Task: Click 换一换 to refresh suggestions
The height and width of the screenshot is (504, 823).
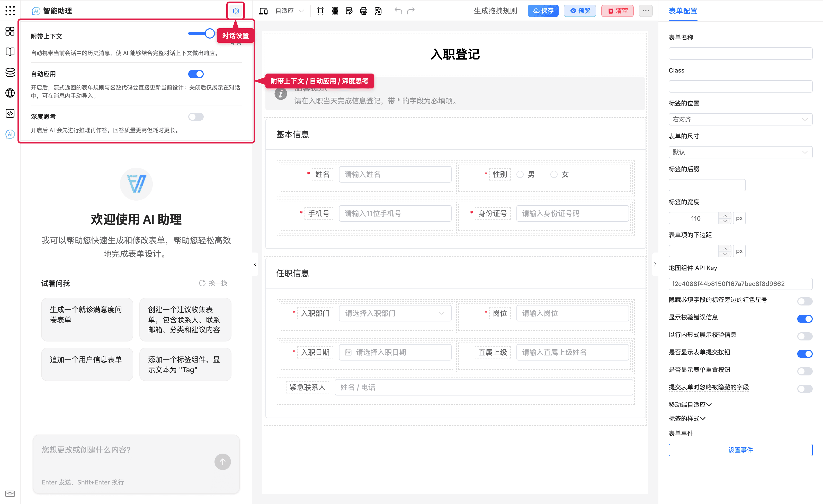Action: pyautogui.click(x=213, y=283)
